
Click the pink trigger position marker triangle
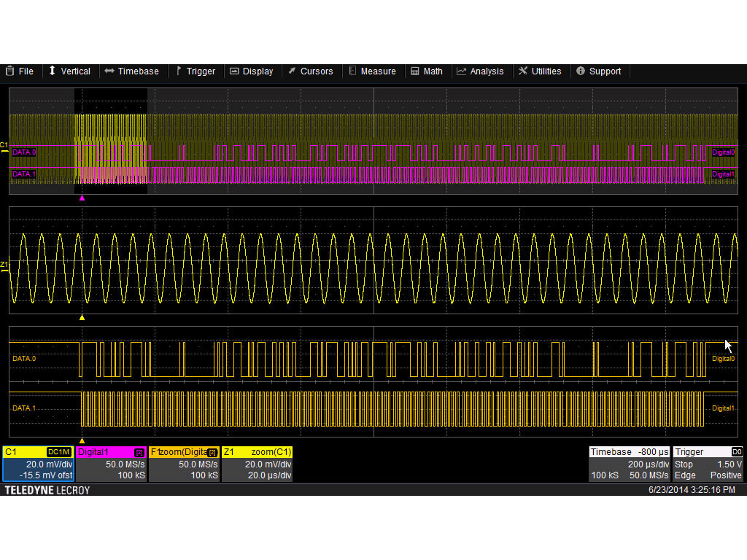pyautogui.click(x=82, y=197)
